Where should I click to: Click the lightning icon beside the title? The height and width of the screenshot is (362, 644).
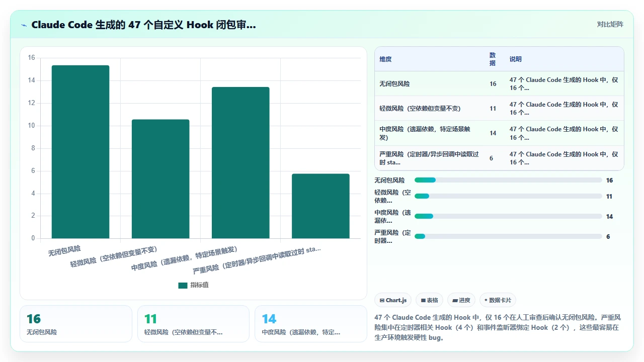[24, 25]
